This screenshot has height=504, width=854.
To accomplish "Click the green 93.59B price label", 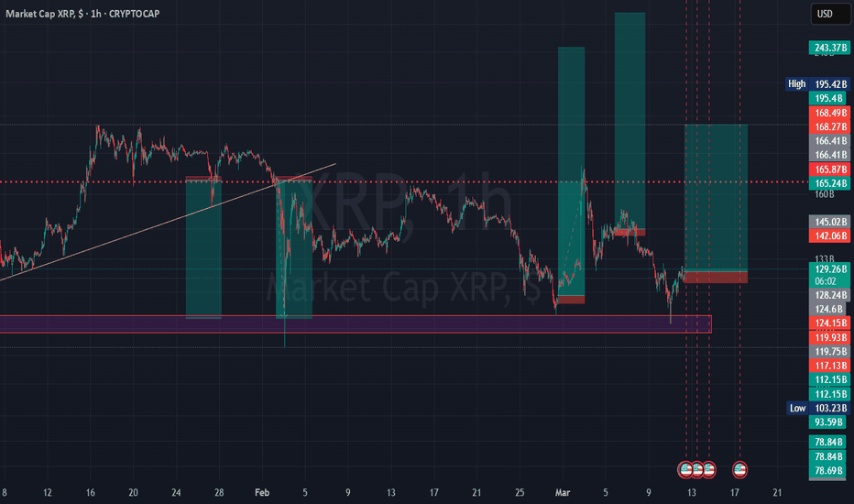I will click(827, 422).
